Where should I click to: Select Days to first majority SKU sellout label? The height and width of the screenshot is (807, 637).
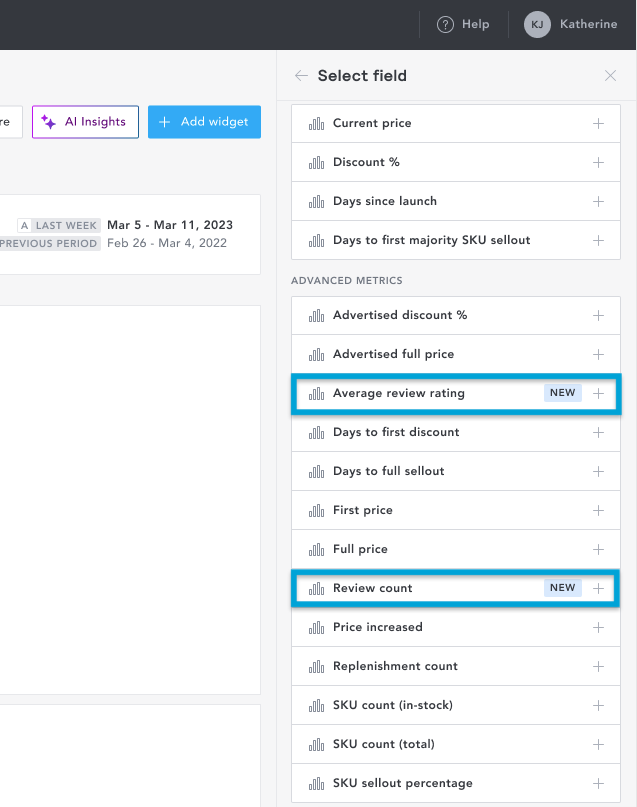[431, 240]
